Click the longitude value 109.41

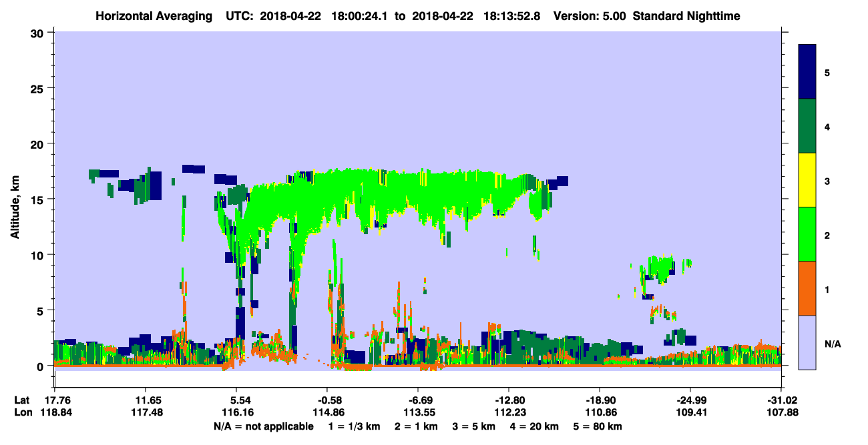coord(690,412)
